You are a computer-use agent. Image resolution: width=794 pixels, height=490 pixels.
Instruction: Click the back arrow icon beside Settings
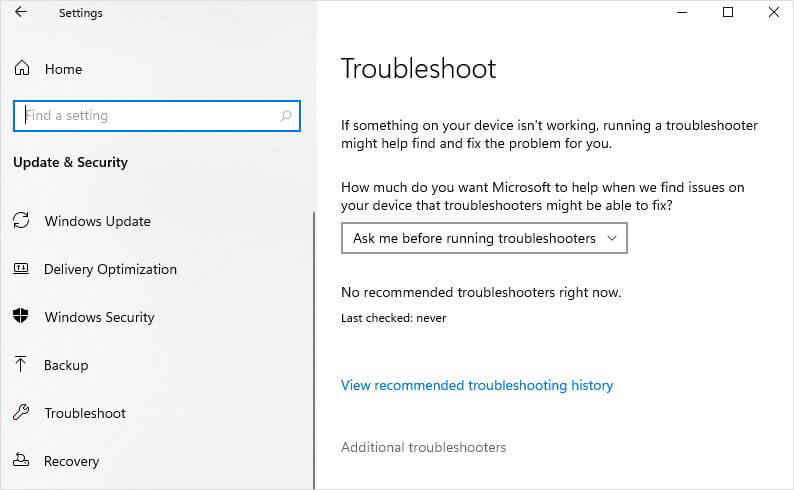point(21,12)
